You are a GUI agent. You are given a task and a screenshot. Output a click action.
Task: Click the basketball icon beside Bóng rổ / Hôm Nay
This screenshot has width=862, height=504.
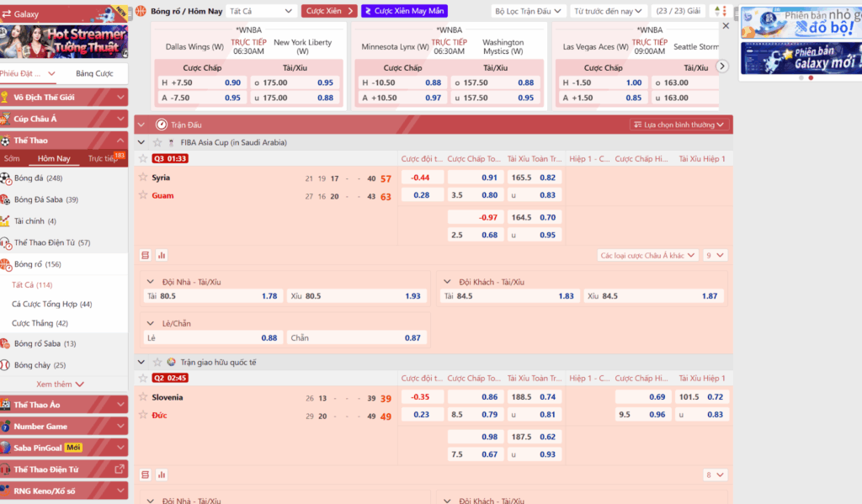point(141,11)
